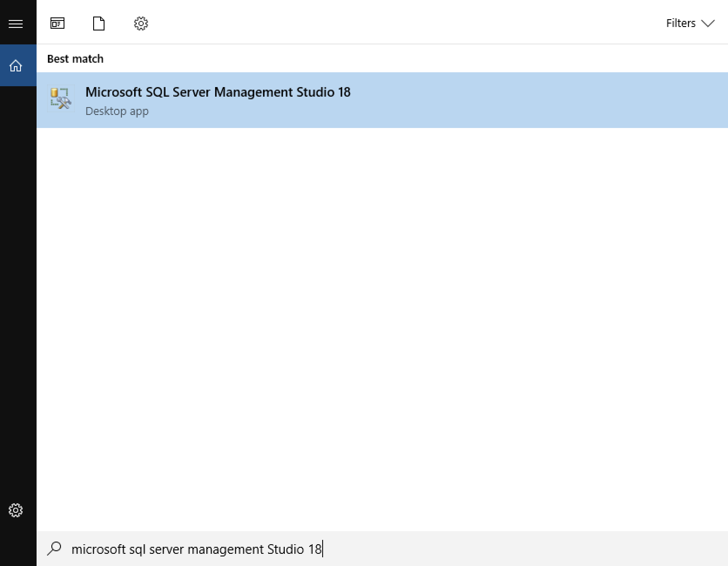Filter results by Documents icon
The image size is (728, 566).
(99, 24)
